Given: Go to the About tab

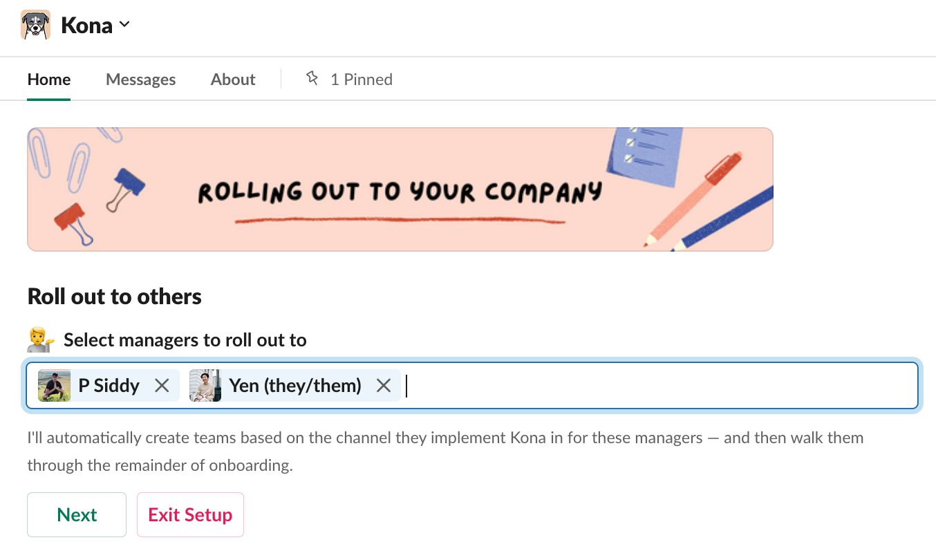Looking at the screenshot, I should (x=233, y=80).
